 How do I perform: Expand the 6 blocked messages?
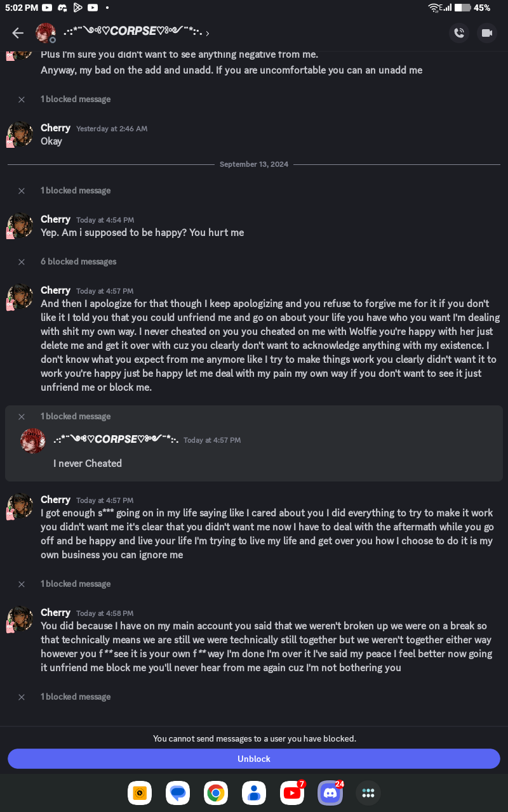[x=78, y=261]
